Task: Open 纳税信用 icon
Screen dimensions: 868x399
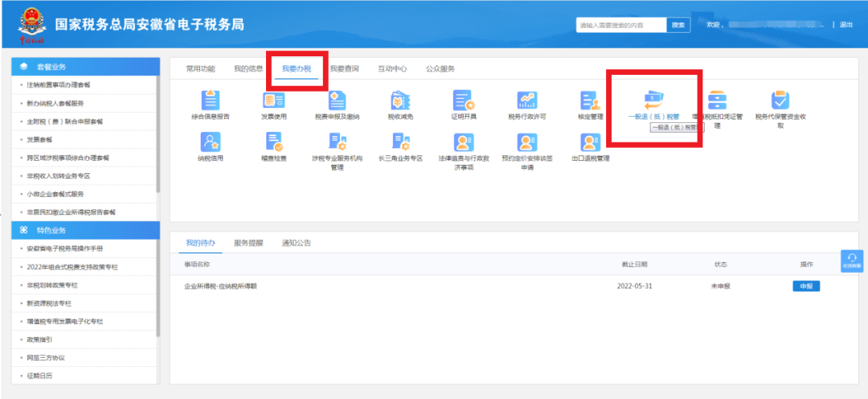Action: (210, 142)
